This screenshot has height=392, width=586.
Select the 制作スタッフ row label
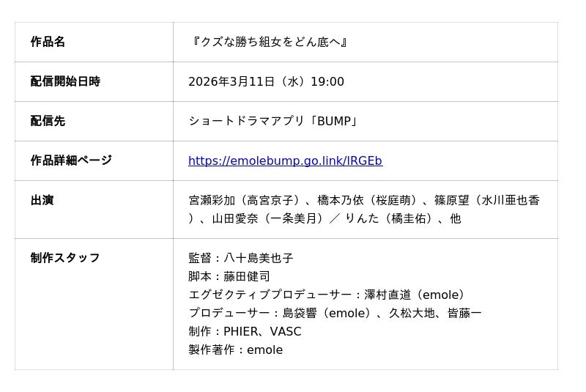click(65, 258)
